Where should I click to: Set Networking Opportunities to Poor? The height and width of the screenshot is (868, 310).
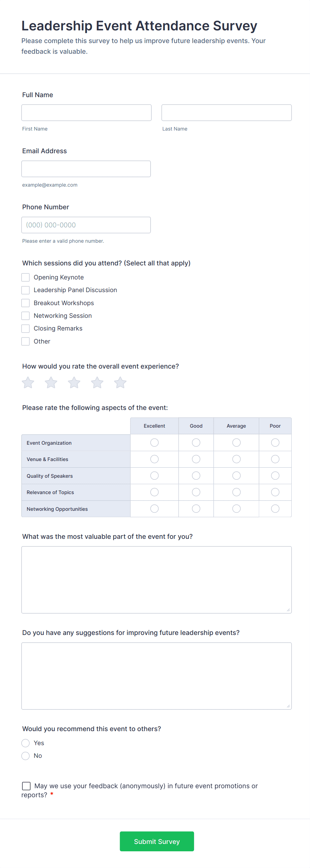tap(275, 508)
